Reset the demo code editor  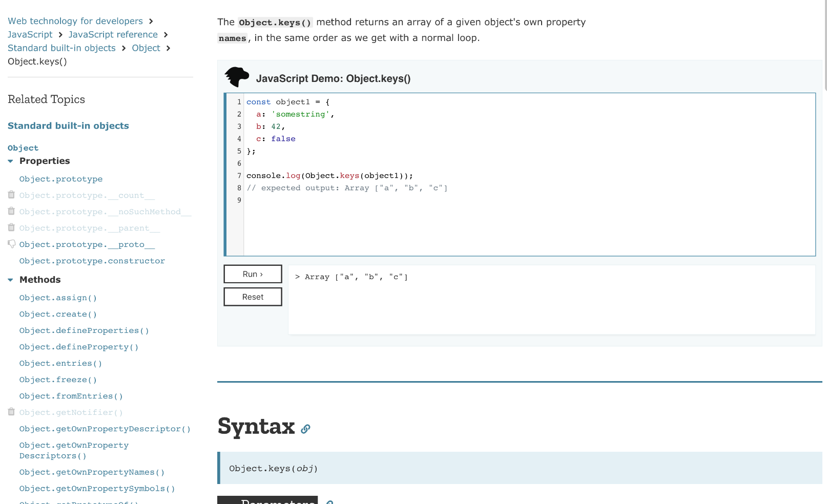pos(253,297)
